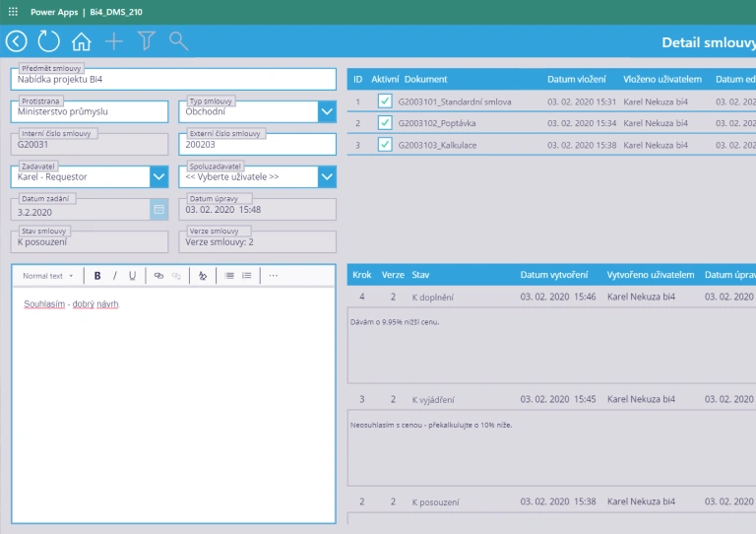Toggle bold in the text editor
This screenshot has width=756, height=534.
click(97, 276)
